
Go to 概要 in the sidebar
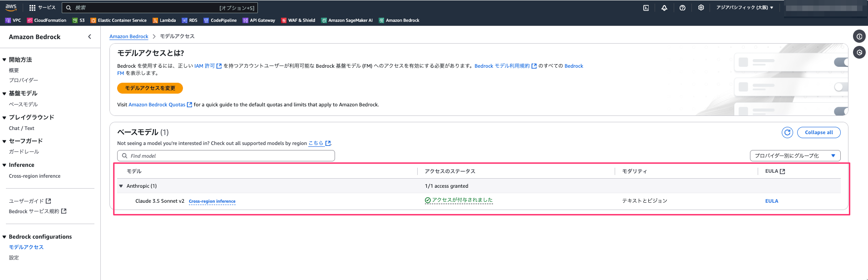pos(14,70)
